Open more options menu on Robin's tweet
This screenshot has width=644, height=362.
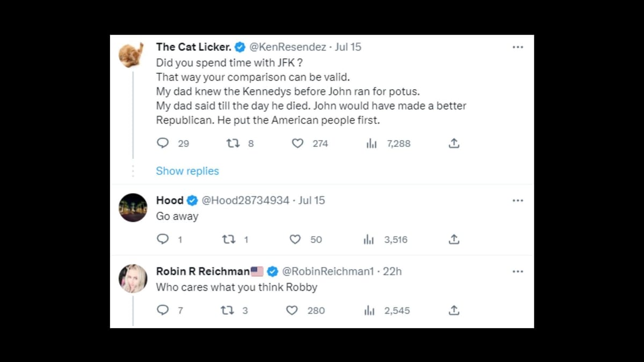pyautogui.click(x=518, y=271)
